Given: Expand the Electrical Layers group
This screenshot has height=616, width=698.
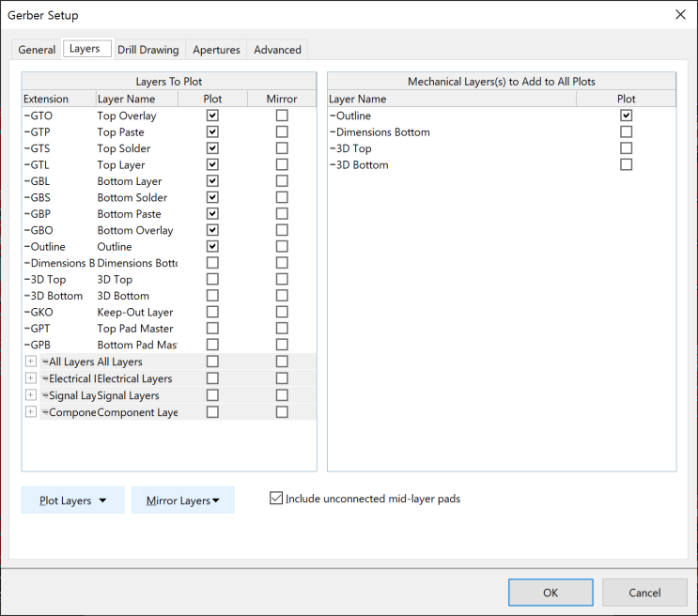Looking at the screenshot, I should 31,378.
